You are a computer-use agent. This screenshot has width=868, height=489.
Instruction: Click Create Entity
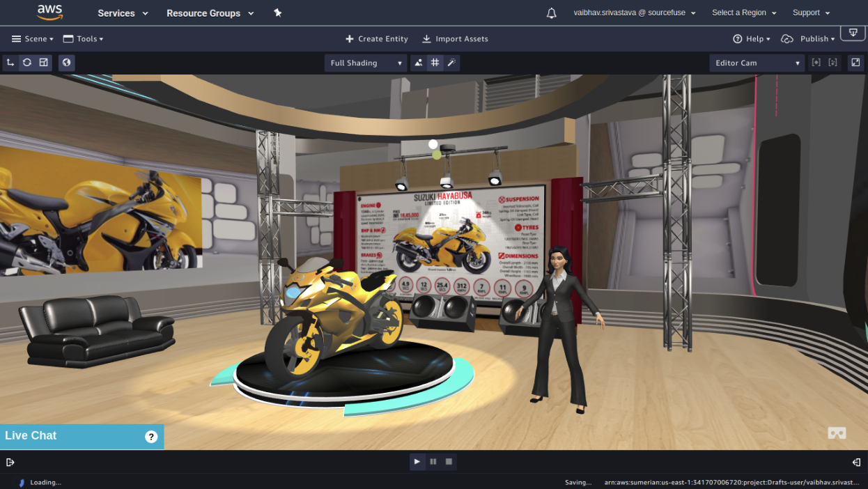click(x=377, y=39)
